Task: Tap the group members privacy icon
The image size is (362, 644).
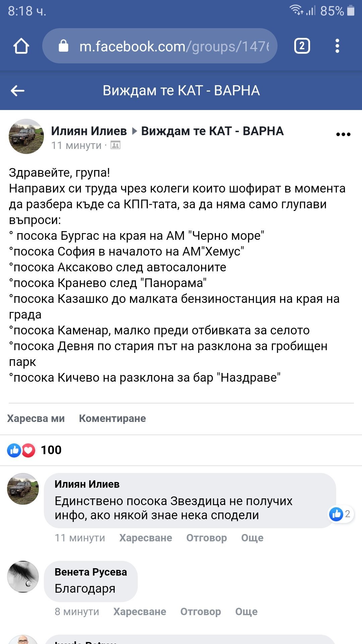Action: [115, 145]
